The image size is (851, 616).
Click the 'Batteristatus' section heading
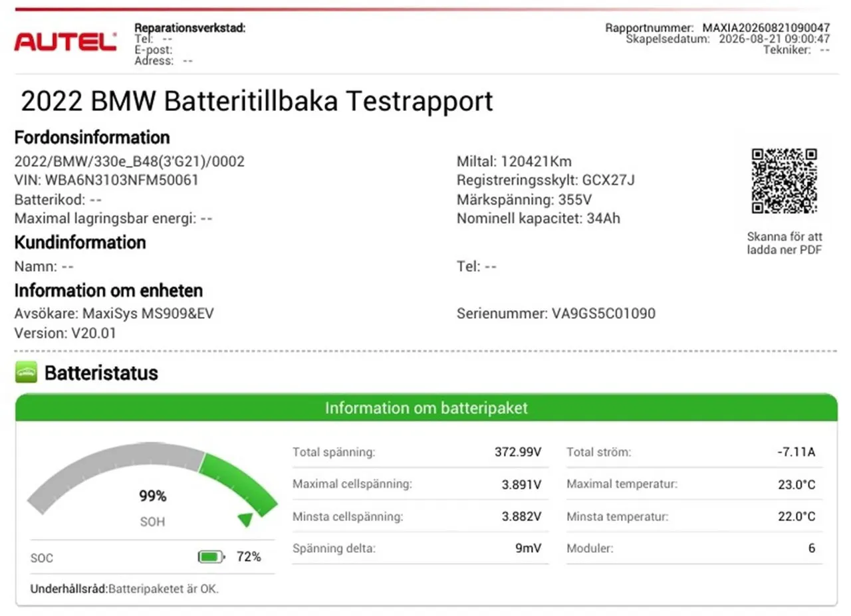[x=101, y=373]
